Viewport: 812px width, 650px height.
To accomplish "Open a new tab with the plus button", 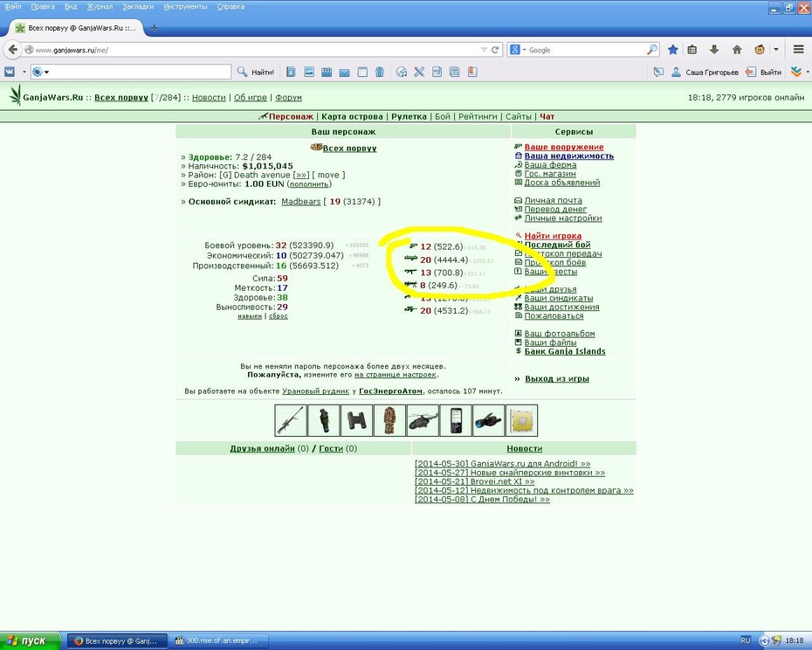I will click(x=154, y=29).
